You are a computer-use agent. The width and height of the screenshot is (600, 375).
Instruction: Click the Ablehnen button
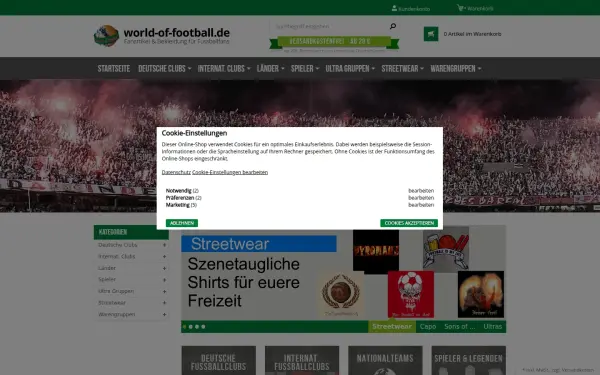tap(182, 223)
